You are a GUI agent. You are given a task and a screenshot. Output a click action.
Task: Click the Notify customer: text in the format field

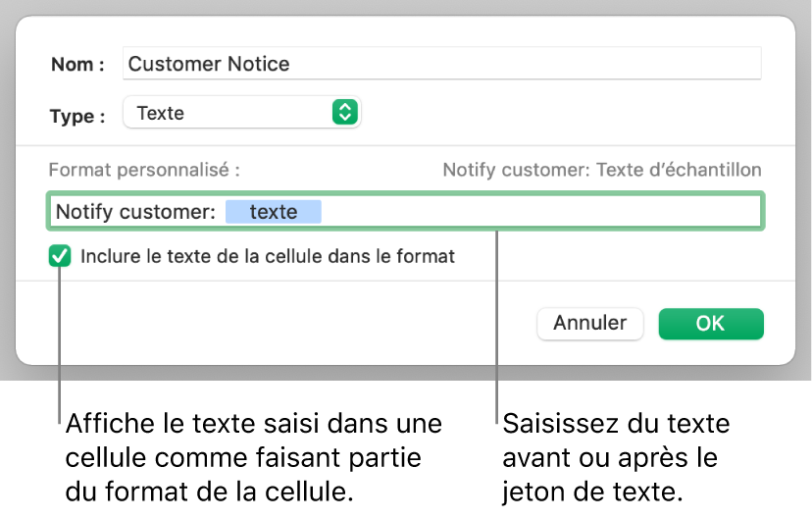pos(134,212)
